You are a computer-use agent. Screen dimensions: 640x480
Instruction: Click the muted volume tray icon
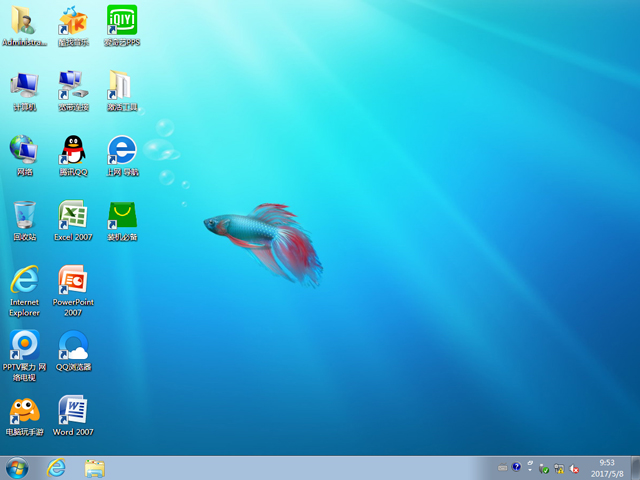(x=574, y=468)
